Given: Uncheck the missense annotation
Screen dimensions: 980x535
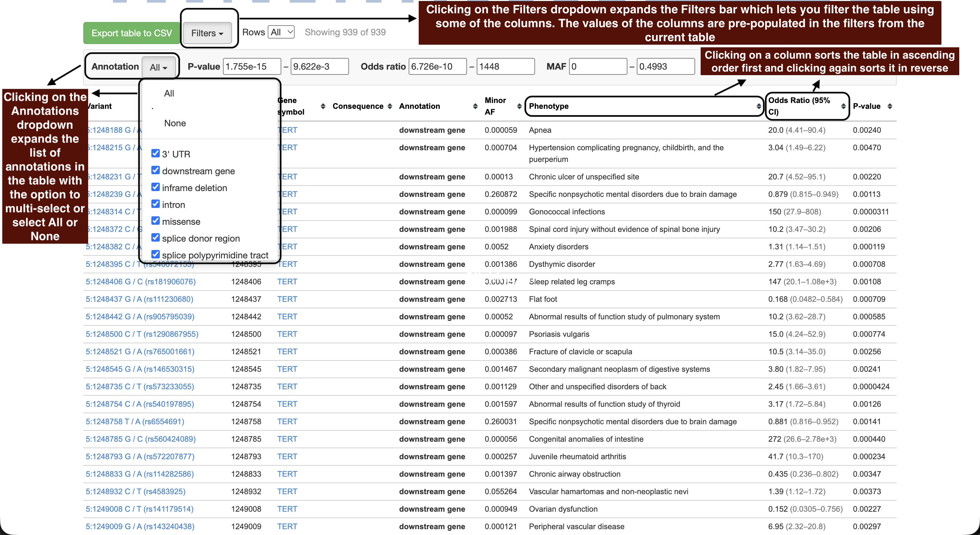Looking at the screenshot, I should pos(155,221).
